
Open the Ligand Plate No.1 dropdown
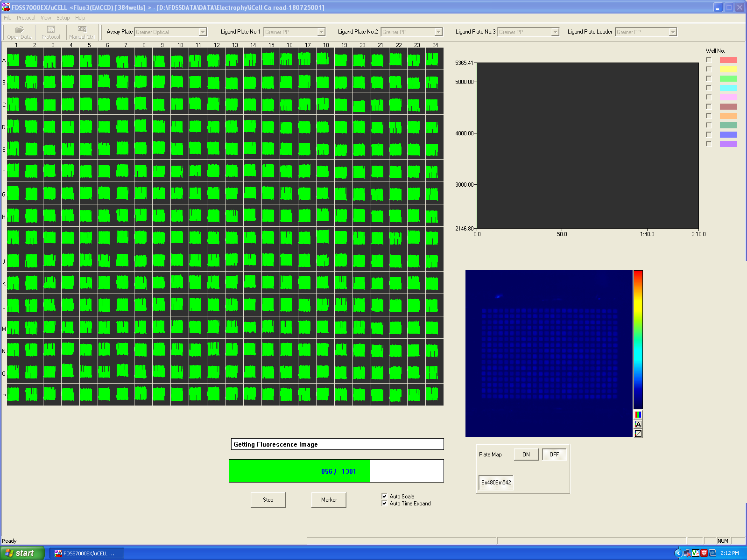point(321,32)
